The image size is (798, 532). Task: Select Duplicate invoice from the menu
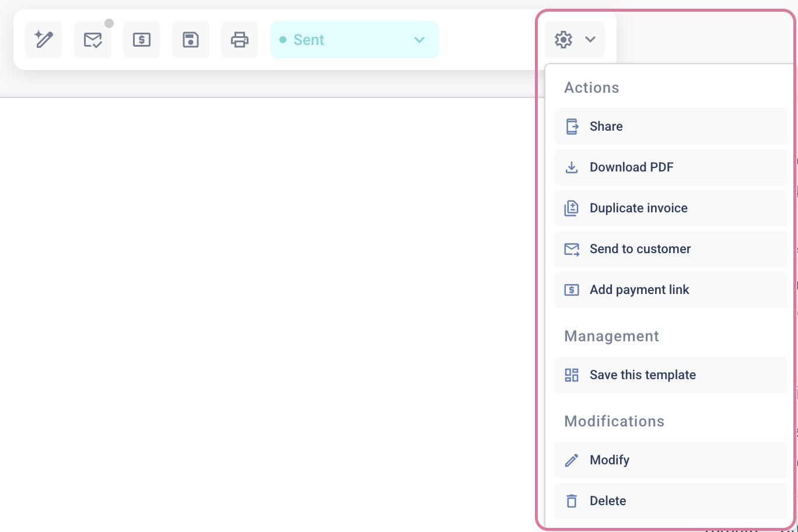(639, 208)
